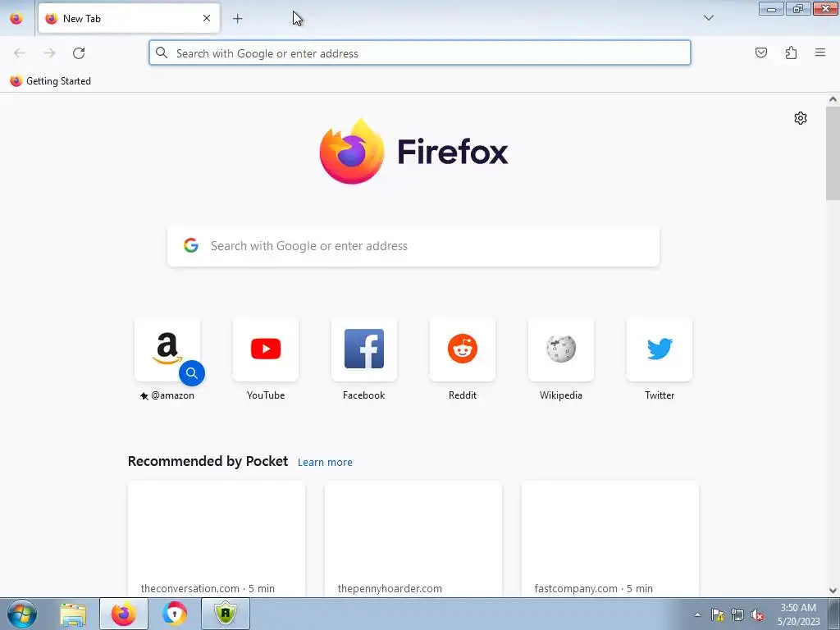Open the Wikipedia shortcut tile
The width and height of the screenshot is (840, 630).
(x=561, y=349)
